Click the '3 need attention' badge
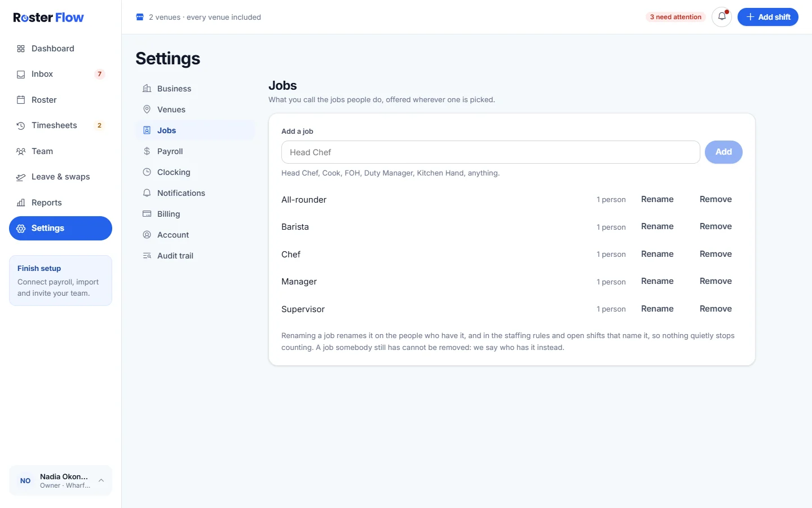Image resolution: width=812 pixels, height=508 pixels. click(x=676, y=17)
